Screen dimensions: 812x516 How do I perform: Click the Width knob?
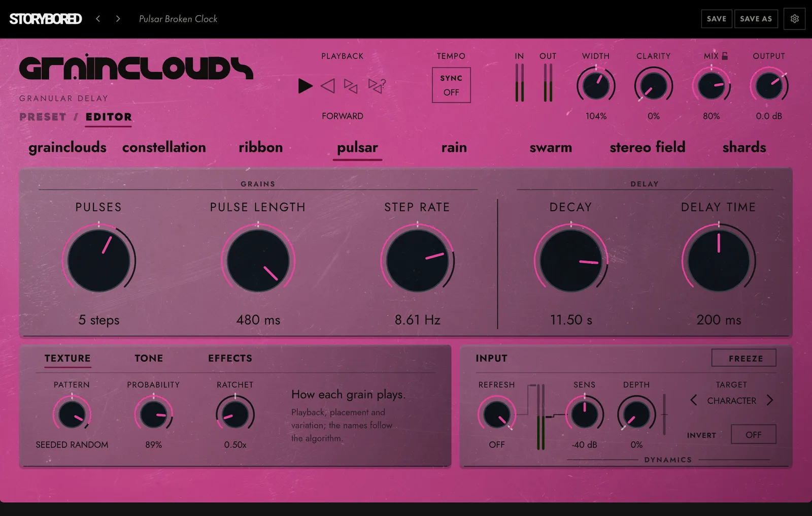point(596,85)
